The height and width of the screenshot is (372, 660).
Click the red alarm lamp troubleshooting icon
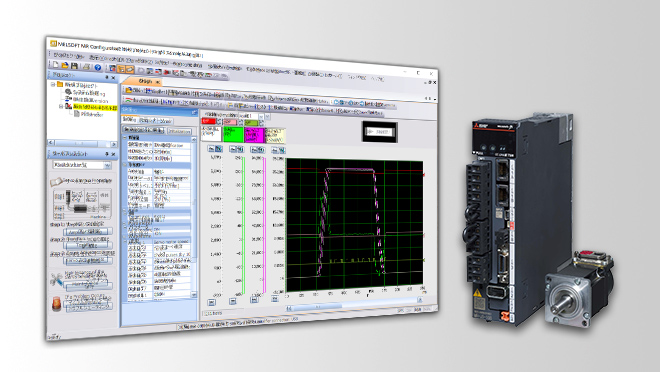(x=56, y=304)
